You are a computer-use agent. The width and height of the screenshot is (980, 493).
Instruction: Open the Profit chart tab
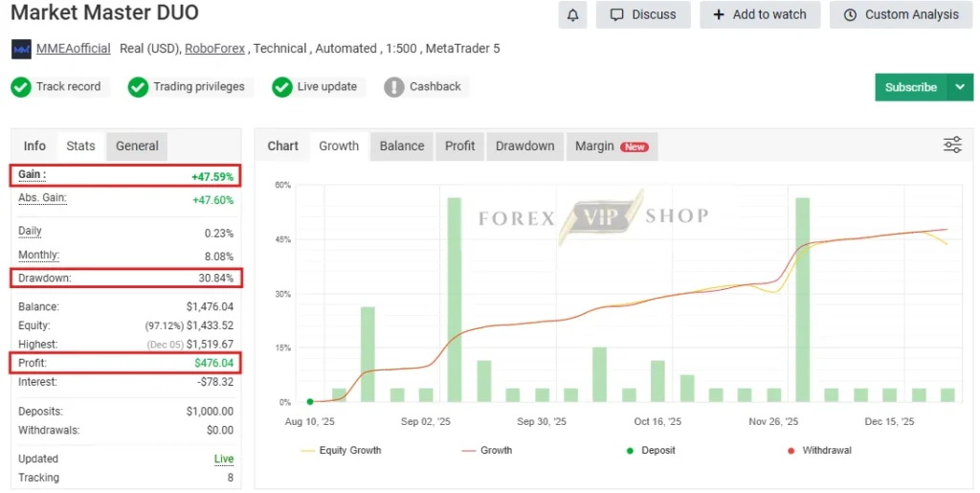[460, 146]
